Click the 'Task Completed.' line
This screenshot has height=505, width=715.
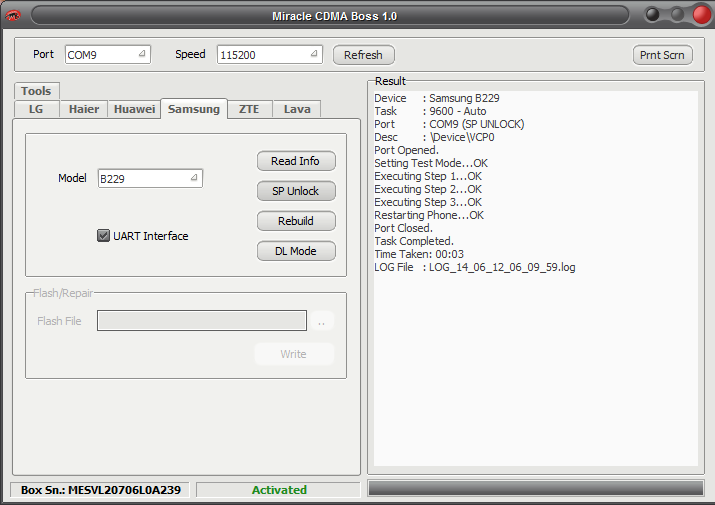click(414, 241)
